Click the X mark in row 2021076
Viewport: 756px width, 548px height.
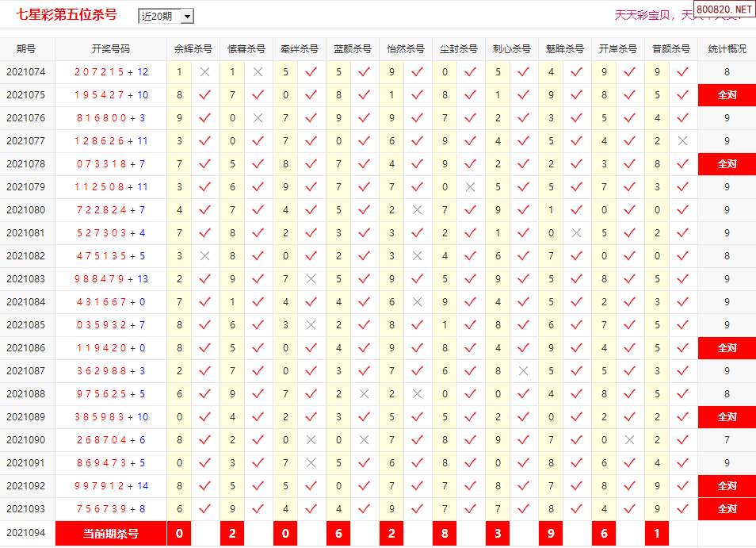coord(258,117)
